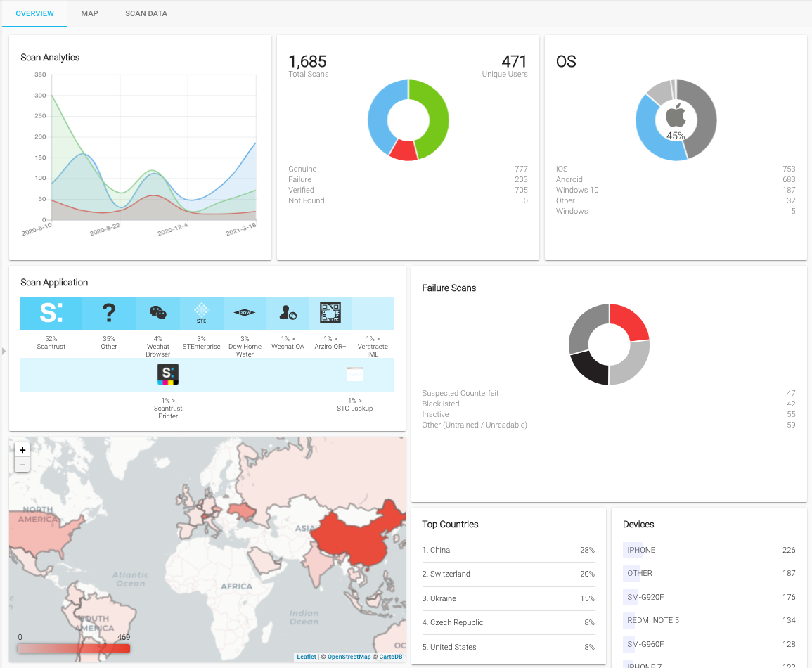Open the Scan Data tab

146,13
